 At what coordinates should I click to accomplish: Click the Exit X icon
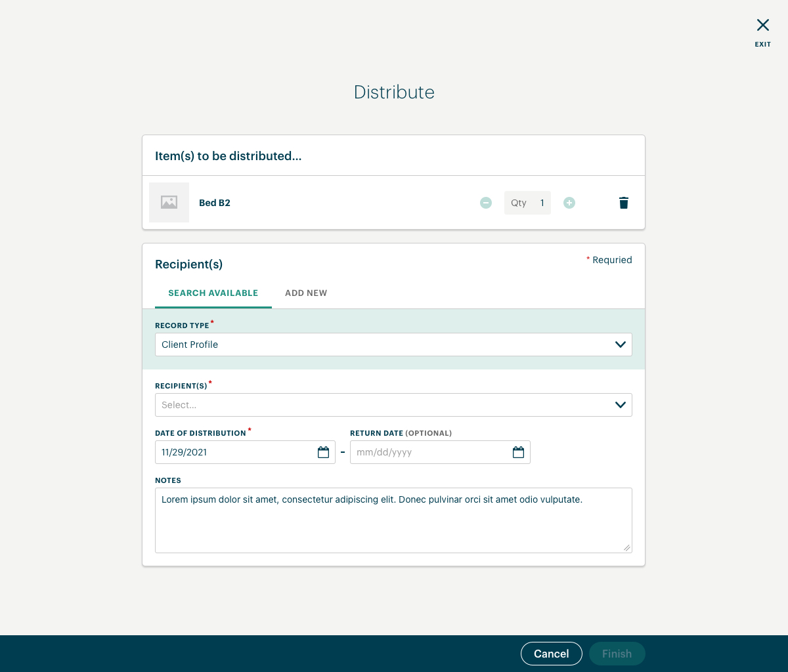click(762, 26)
